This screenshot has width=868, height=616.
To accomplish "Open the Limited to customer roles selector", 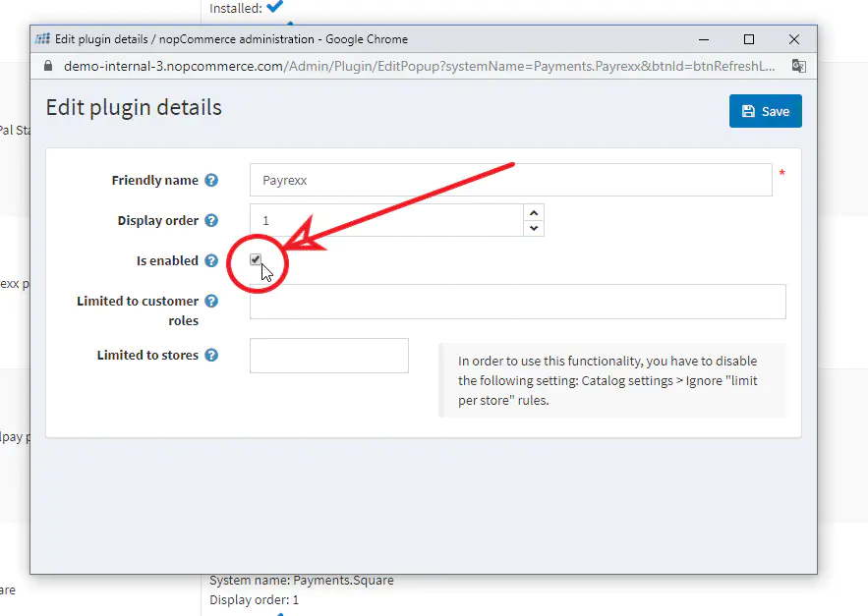I will click(x=517, y=302).
